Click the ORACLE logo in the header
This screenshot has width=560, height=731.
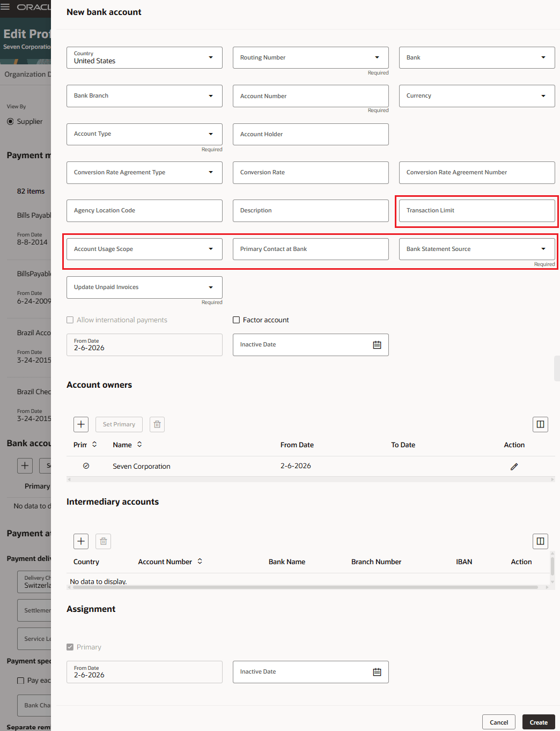click(x=34, y=7)
